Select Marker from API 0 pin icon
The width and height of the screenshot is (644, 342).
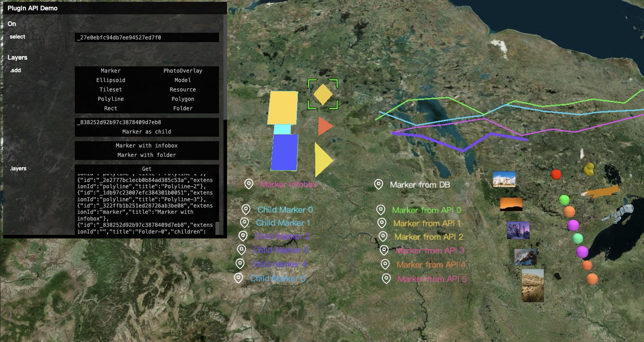click(381, 209)
